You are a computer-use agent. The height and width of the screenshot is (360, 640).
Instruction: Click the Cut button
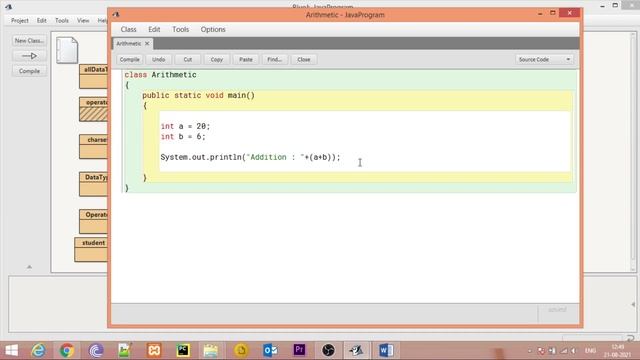coord(188,60)
